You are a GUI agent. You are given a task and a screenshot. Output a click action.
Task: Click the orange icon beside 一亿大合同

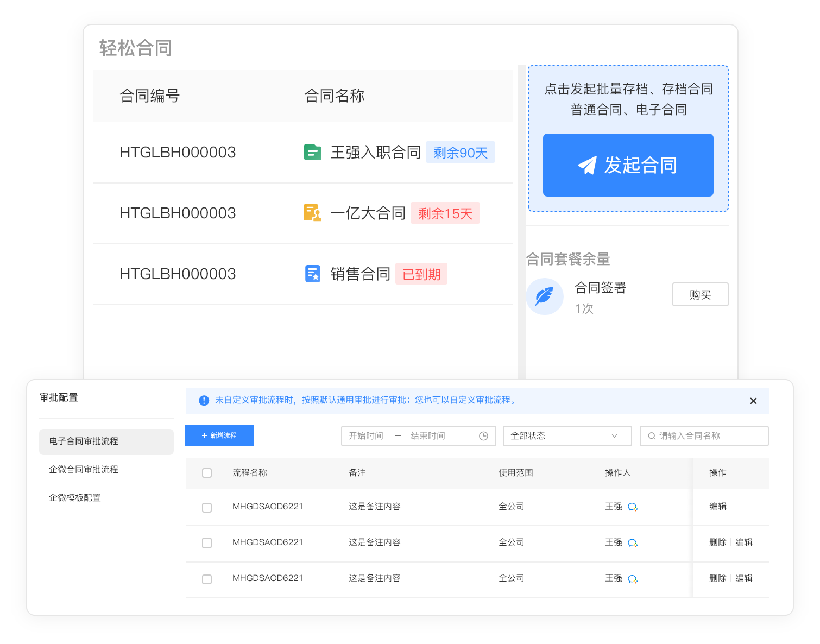tap(312, 213)
